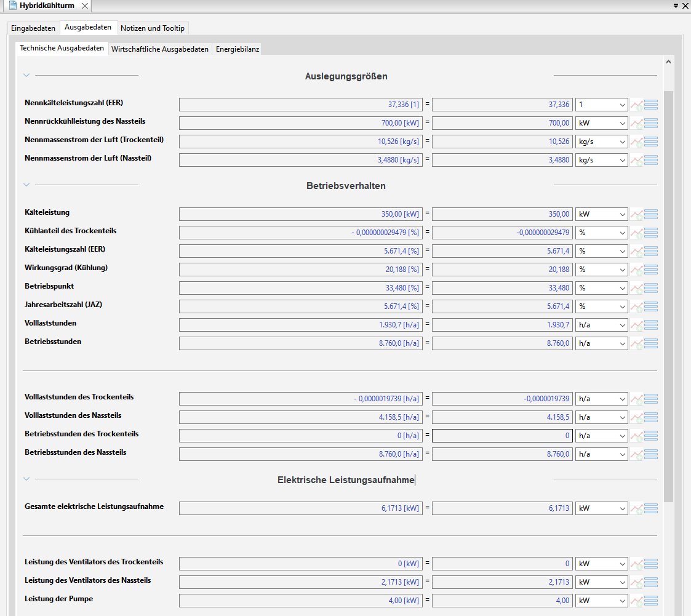Viewport: 691px width, 616px height.
Task: Open the Notizen und Tooltip tab
Action: [153, 28]
